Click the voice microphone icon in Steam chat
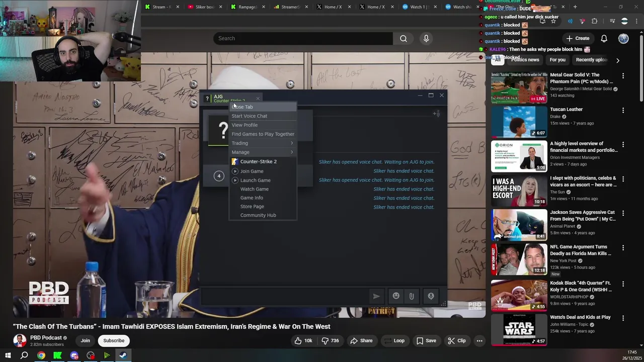Image resolution: width=644 pixels, height=362 pixels. [431, 296]
